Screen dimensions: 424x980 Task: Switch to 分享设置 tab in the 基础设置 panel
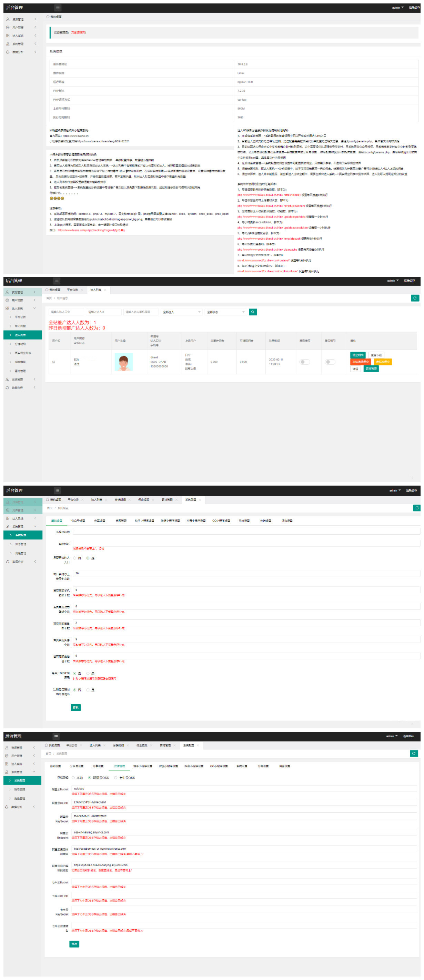click(99, 521)
